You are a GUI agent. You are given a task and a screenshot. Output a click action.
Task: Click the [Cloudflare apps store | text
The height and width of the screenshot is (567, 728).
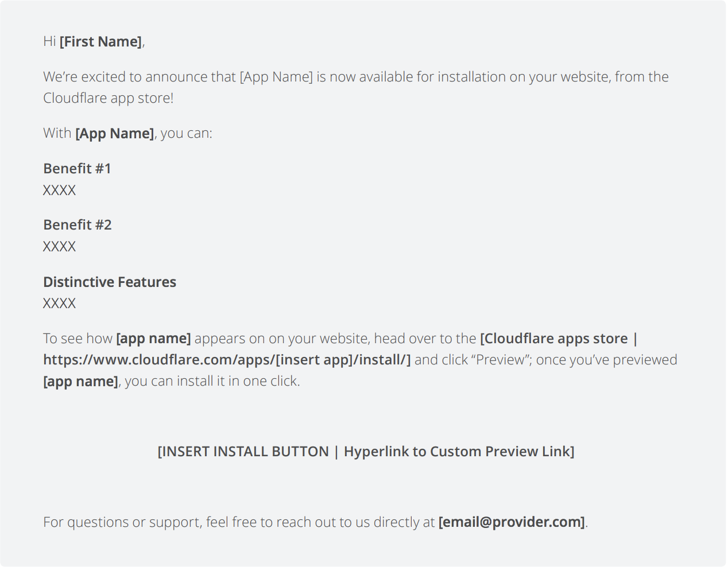point(559,339)
